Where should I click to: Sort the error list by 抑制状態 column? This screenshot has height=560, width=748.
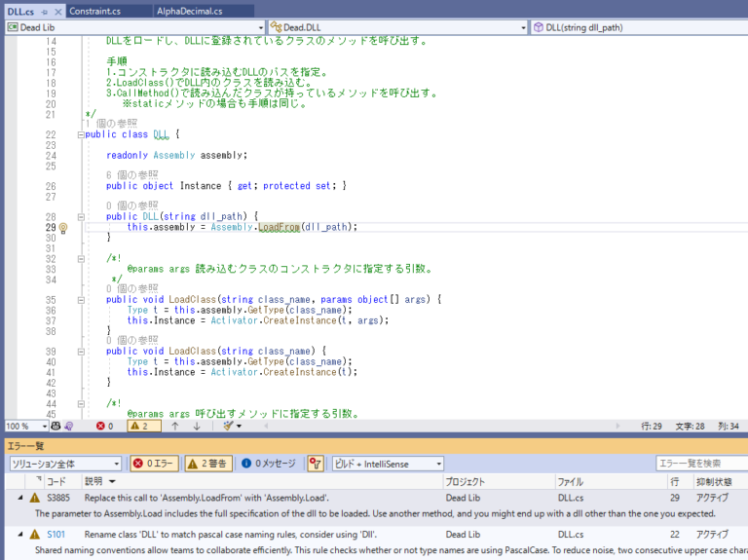coord(714,482)
